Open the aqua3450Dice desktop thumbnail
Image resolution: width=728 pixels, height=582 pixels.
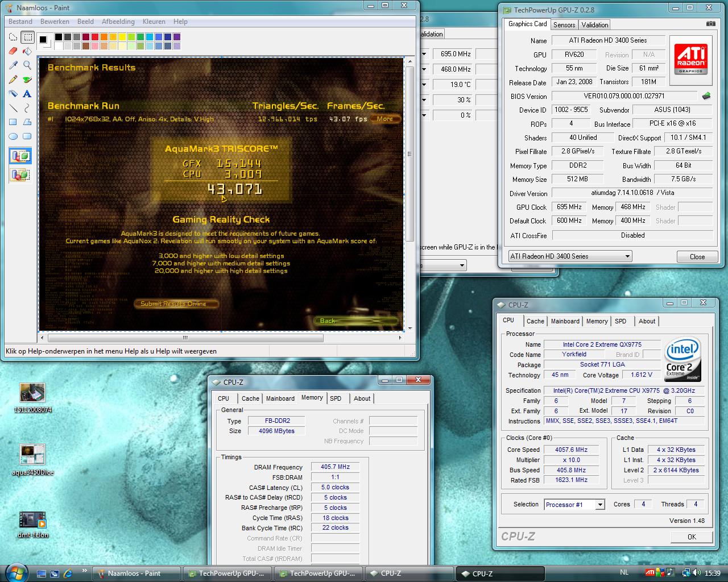32,460
